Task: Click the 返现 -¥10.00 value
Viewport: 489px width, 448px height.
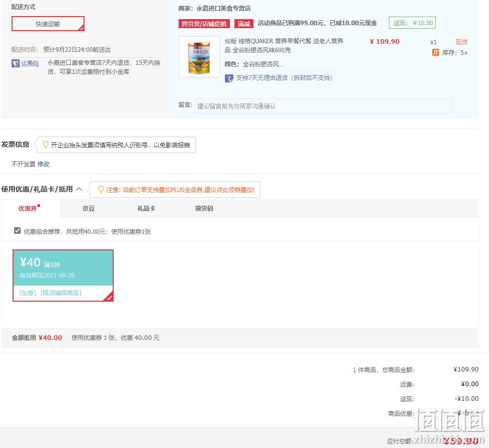Action: (x=466, y=399)
